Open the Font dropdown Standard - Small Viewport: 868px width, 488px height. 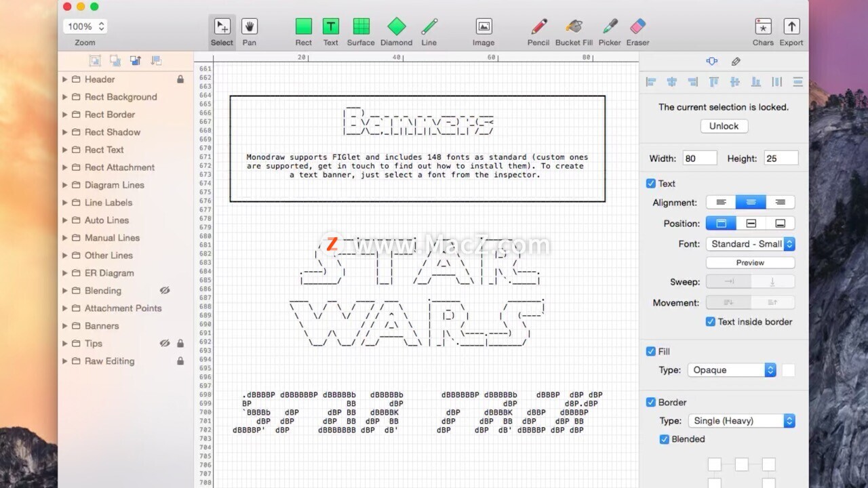click(x=750, y=244)
